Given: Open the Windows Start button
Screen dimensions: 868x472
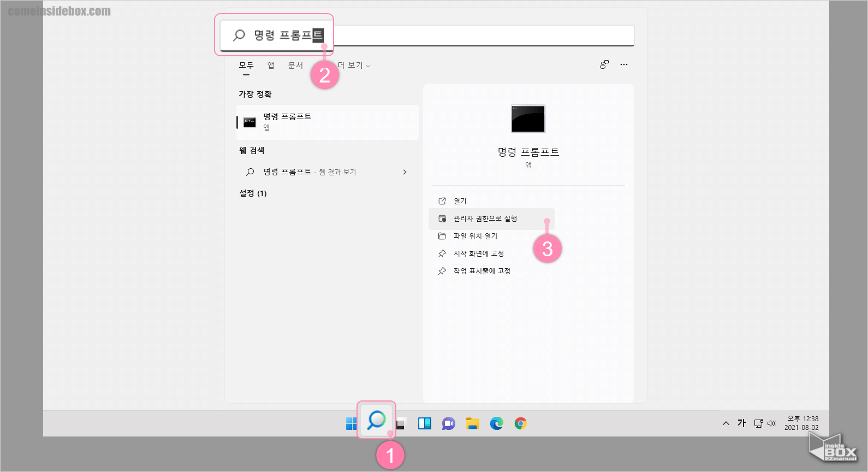Looking at the screenshot, I should [351, 423].
